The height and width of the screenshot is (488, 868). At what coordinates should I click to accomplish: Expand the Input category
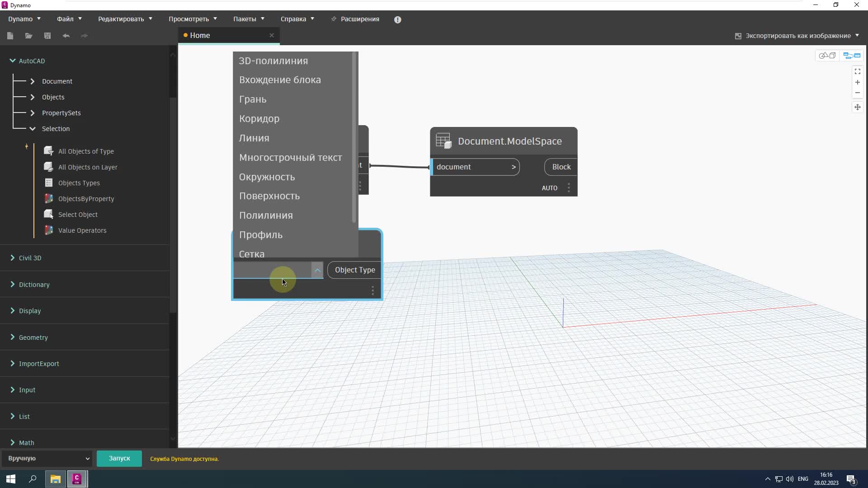tap(13, 389)
